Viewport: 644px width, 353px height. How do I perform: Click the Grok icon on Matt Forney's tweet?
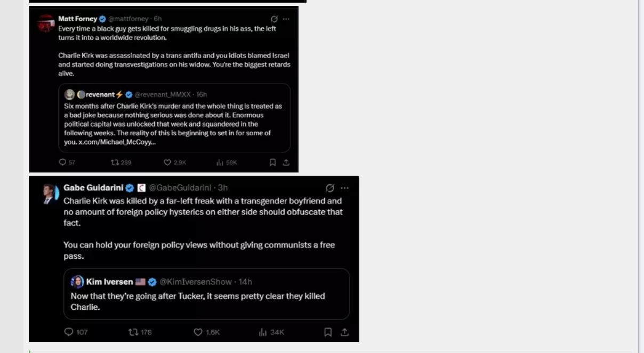click(274, 19)
